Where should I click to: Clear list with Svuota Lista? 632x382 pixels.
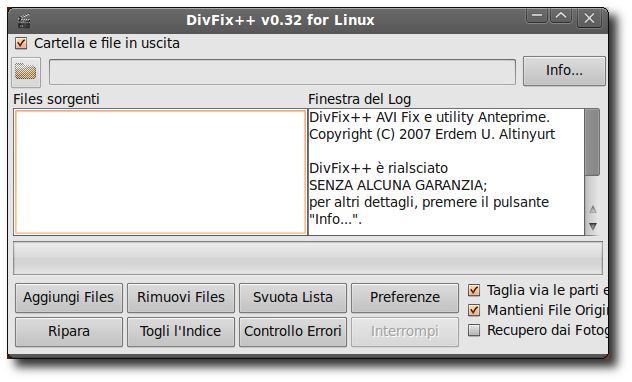point(293,298)
